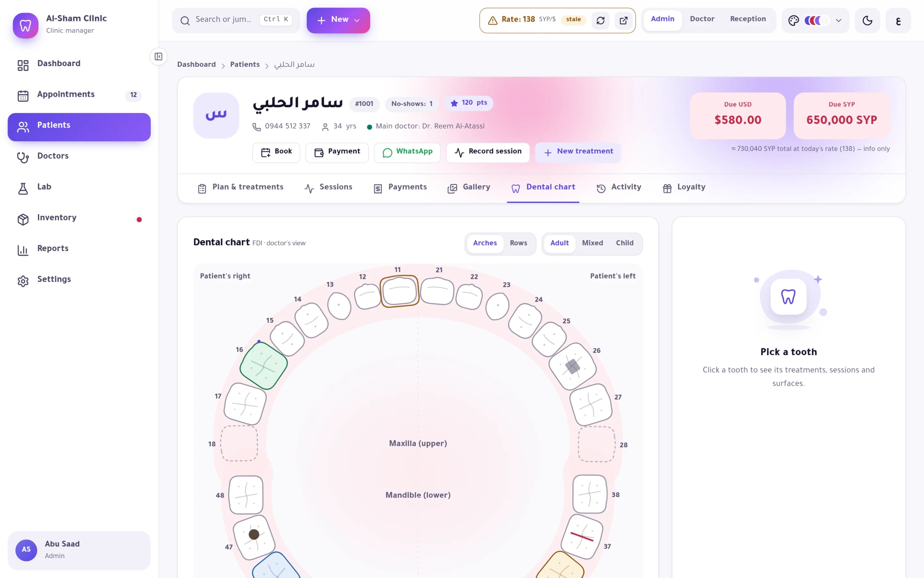Click the Book appointment button

click(x=276, y=152)
